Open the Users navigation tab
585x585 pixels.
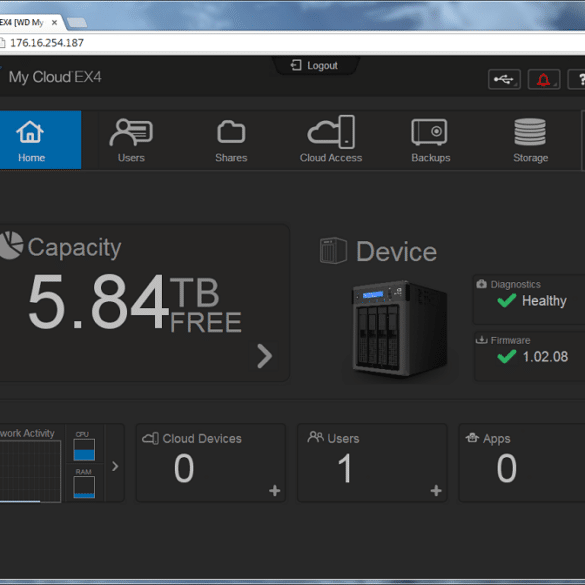click(131, 141)
